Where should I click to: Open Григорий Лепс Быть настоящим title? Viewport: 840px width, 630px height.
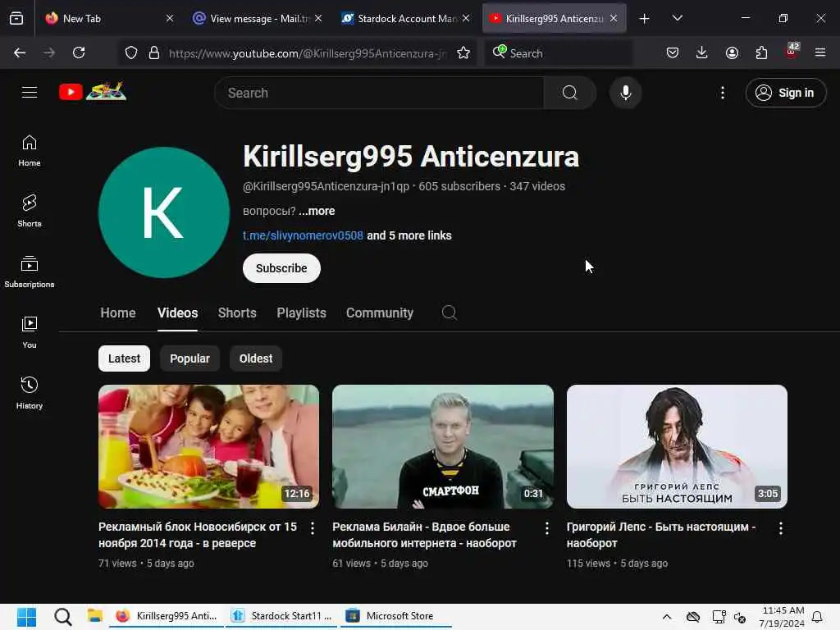660,535
